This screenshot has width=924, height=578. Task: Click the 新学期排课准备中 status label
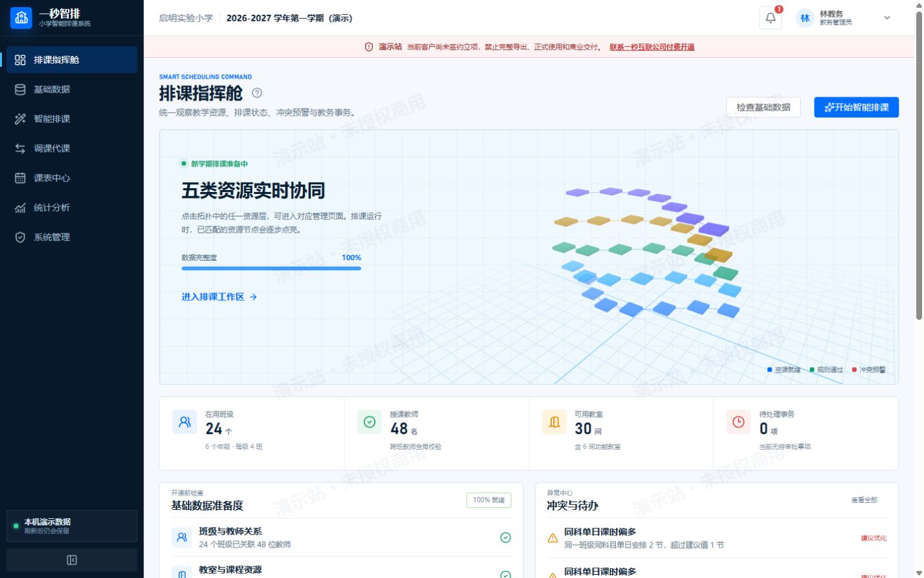point(219,164)
